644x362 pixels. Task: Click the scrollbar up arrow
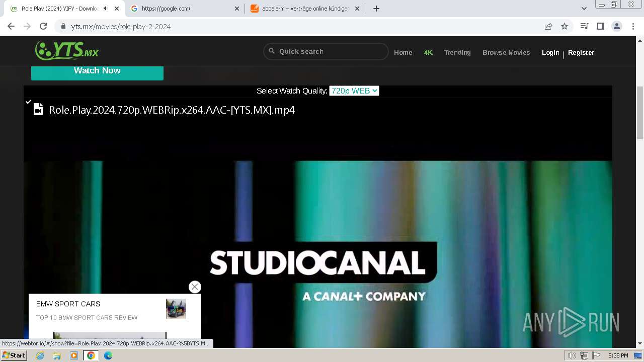pyautogui.click(x=640, y=40)
